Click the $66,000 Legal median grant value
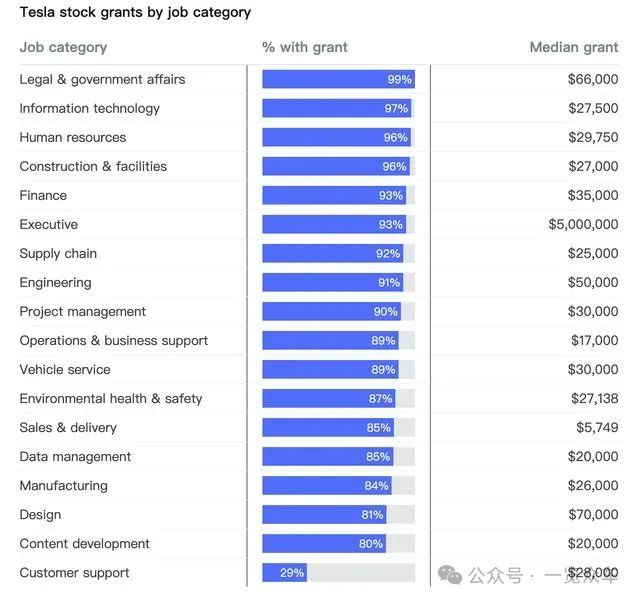640x602 pixels. 593,79
